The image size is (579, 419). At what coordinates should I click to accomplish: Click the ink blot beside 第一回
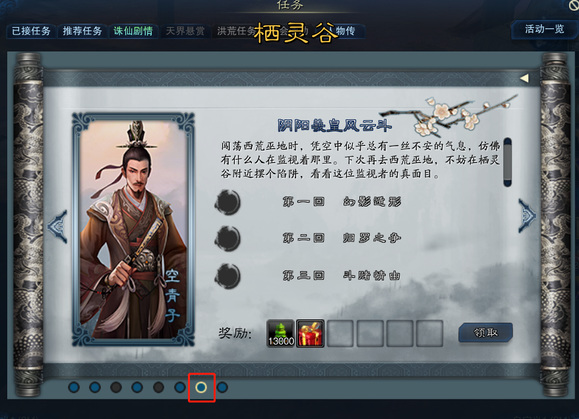pyautogui.click(x=228, y=202)
